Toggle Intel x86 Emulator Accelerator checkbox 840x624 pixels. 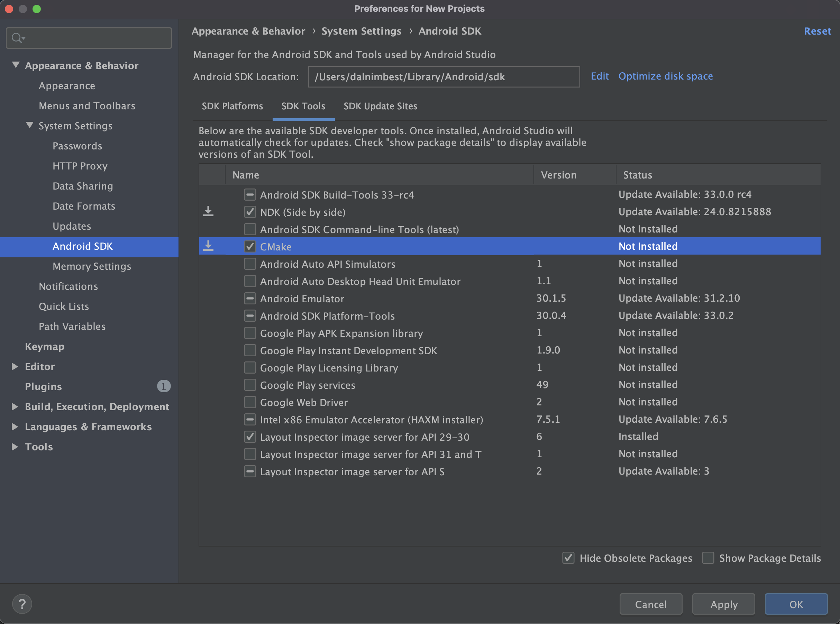(250, 420)
